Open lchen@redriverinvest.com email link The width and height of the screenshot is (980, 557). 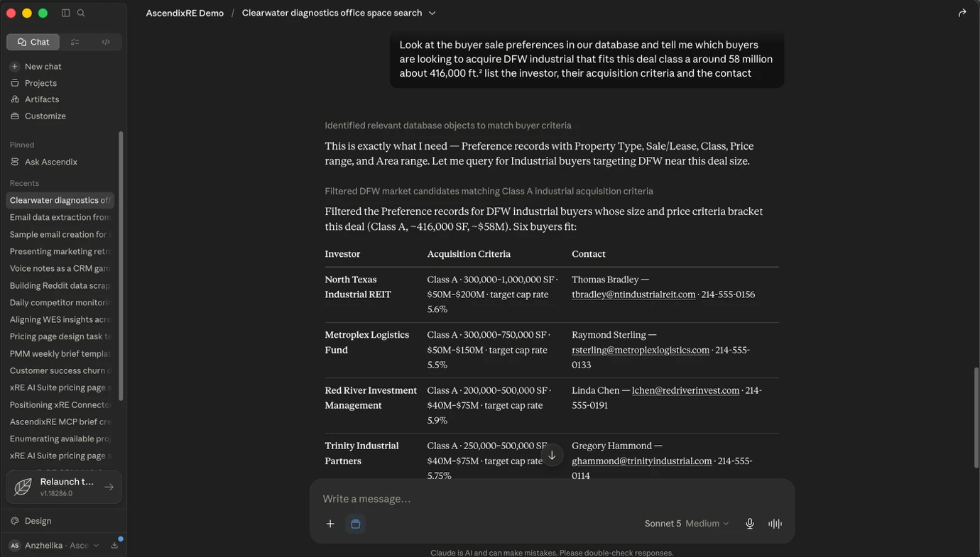click(686, 390)
